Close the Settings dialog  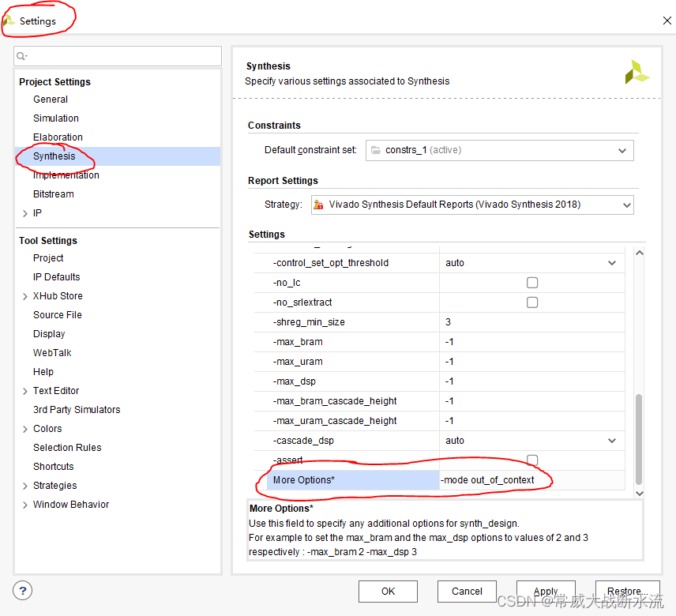[x=667, y=21]
